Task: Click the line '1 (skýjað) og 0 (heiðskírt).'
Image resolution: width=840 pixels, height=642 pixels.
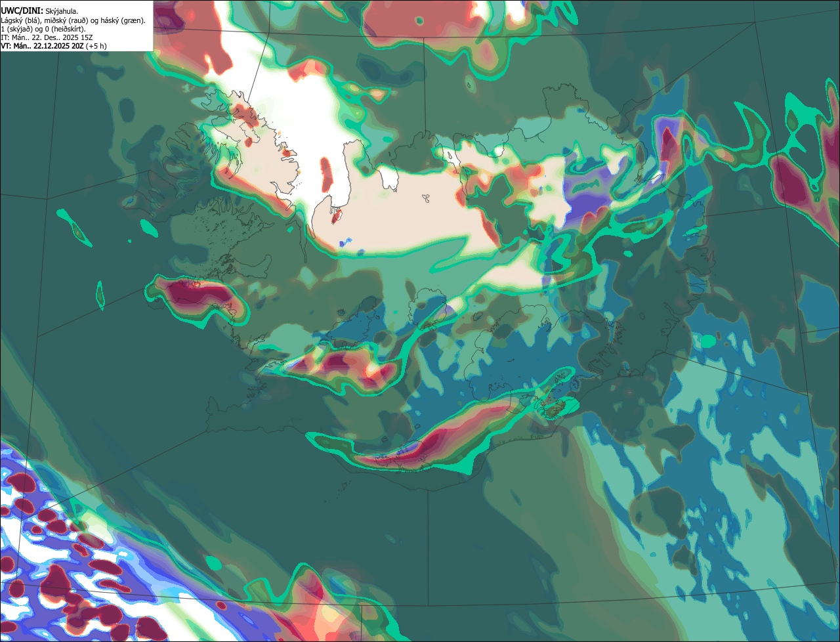Action: point(43,29)
